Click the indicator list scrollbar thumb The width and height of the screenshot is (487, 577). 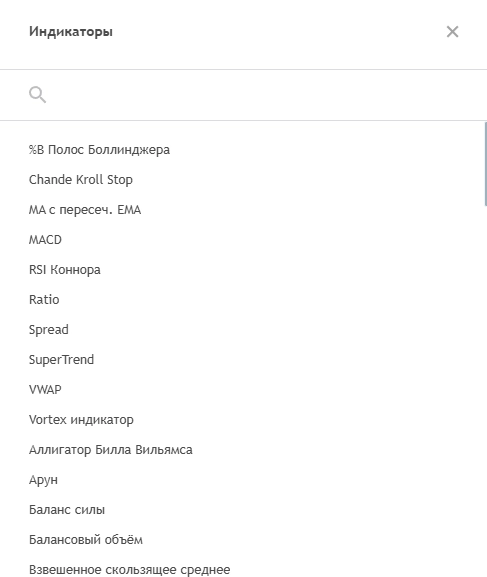[x=486, y=164]
